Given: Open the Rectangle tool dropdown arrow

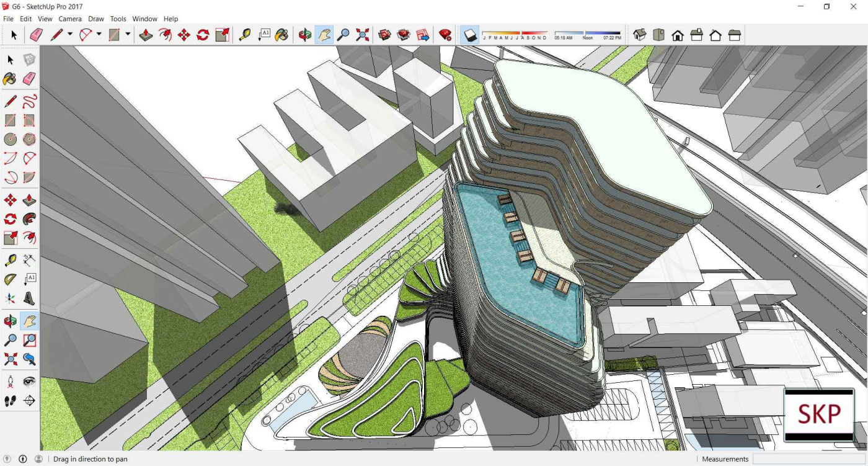Looking at the screenshot, I should [128, 35].
